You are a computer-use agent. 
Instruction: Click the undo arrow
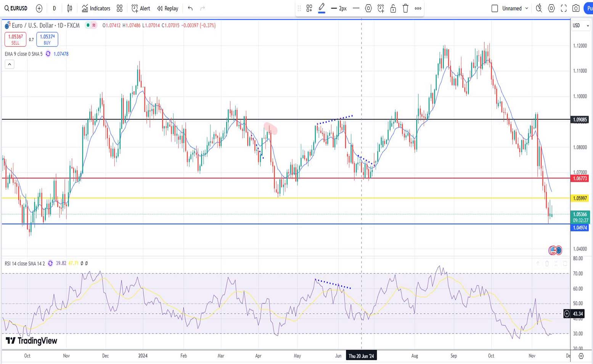click(190, 8)
